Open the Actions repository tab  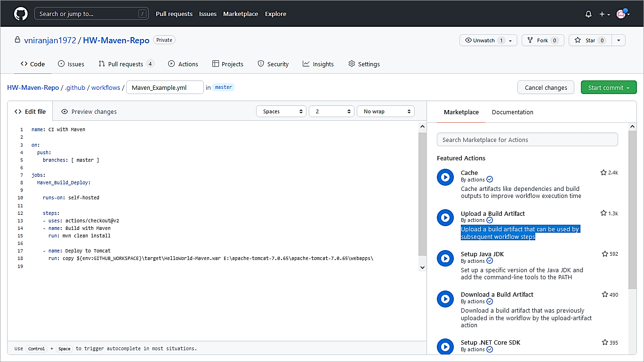click(183, 64)
